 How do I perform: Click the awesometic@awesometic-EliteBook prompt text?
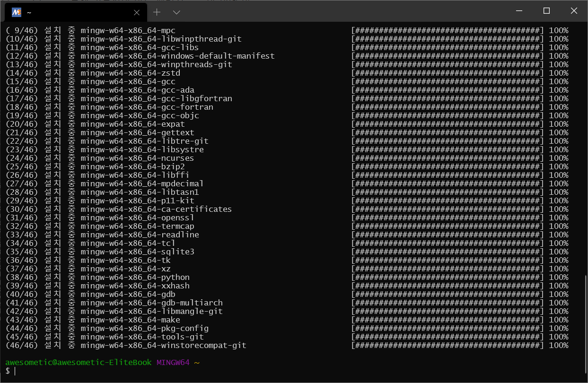click(79, 363)
